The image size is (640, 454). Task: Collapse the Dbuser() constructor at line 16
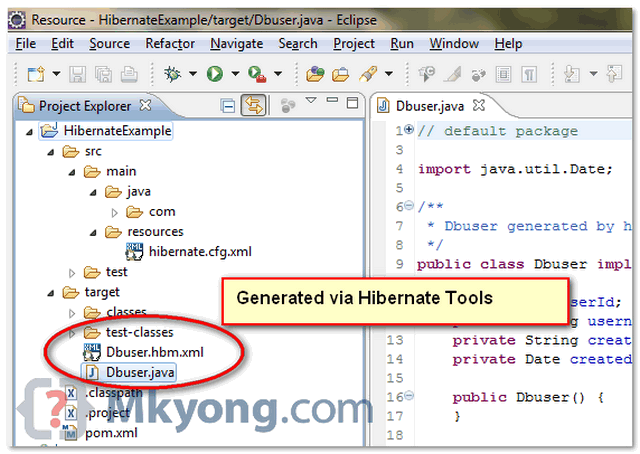409,395
